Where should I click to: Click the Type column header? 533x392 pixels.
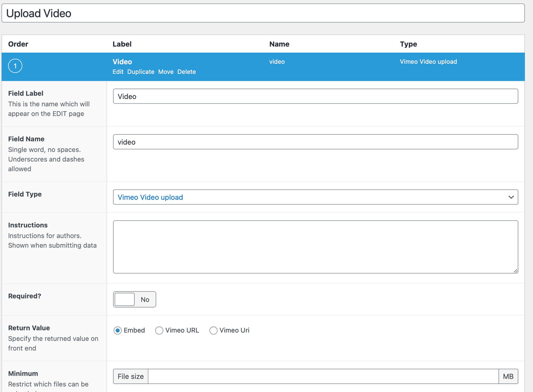pyautogui.click(x=408, y=44)
